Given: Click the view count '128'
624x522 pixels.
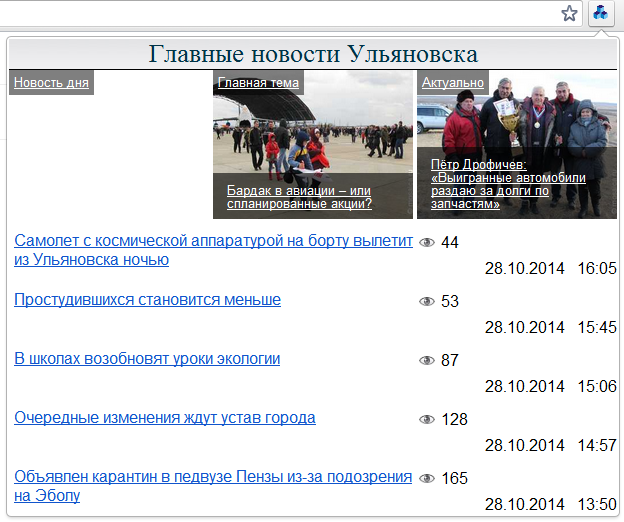Looking at the screenshot, I should click(x=454, y=419).
